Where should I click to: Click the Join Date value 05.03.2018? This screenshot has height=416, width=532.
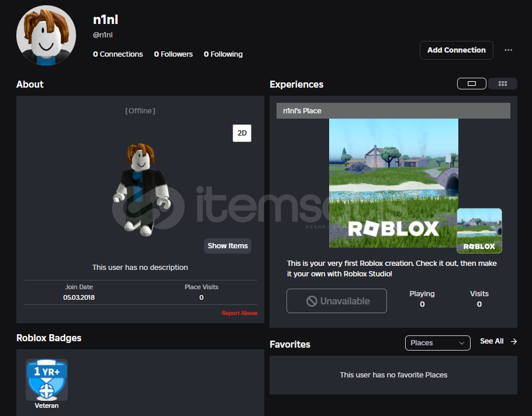click(x=79, y=297)
